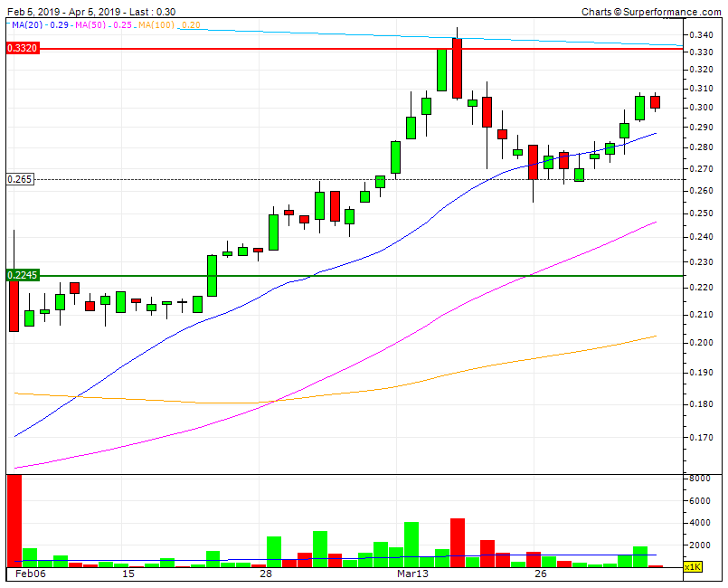
Task: Click the yellow x1K volume multiplier badge
Action: [x=693, y=566]
